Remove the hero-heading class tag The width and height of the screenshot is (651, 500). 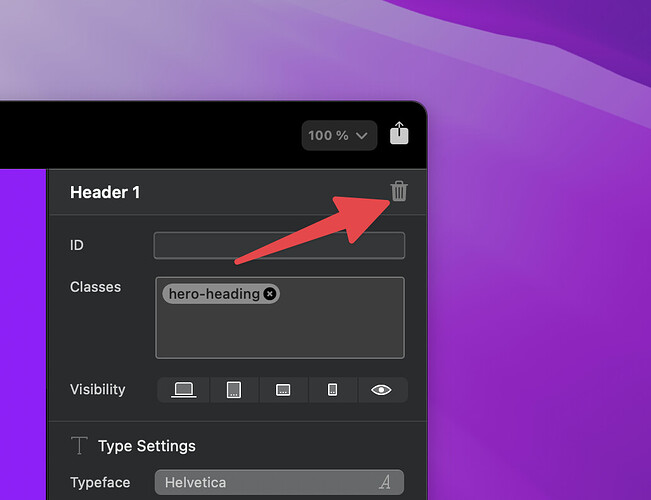(270, 294)
